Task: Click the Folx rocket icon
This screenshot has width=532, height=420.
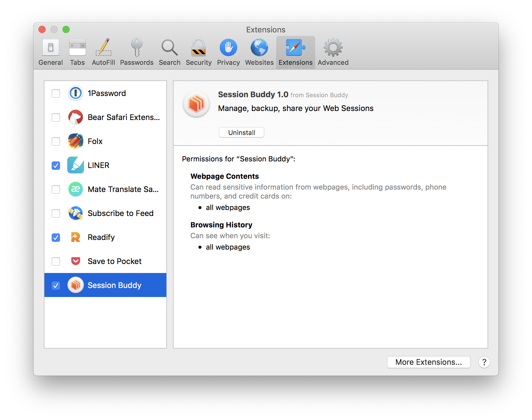Action: [76, 141]
